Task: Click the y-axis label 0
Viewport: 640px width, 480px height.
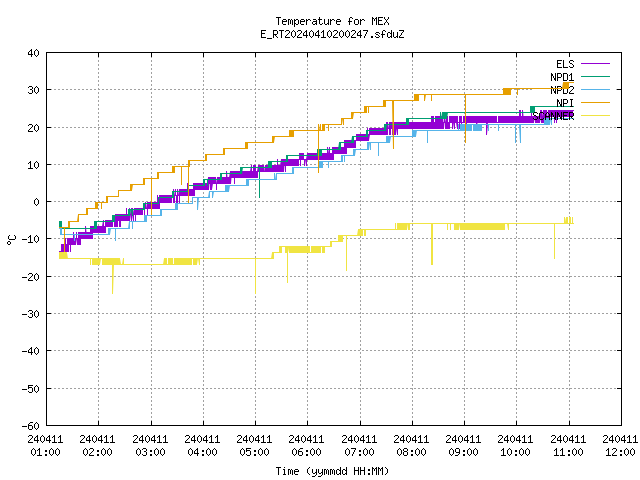Action: coord(37,202)
